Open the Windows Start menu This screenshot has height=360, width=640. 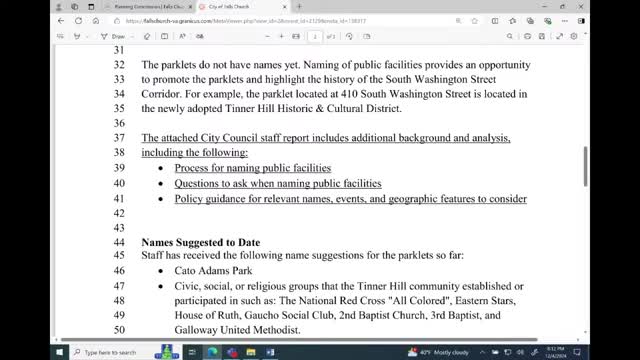tap(60, 352)
